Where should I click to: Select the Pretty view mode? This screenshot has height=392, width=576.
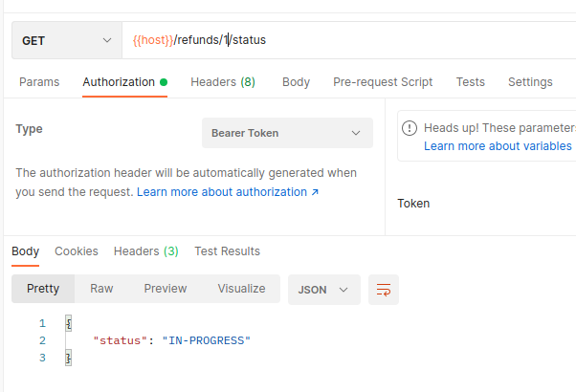click(x=43, y=289)
